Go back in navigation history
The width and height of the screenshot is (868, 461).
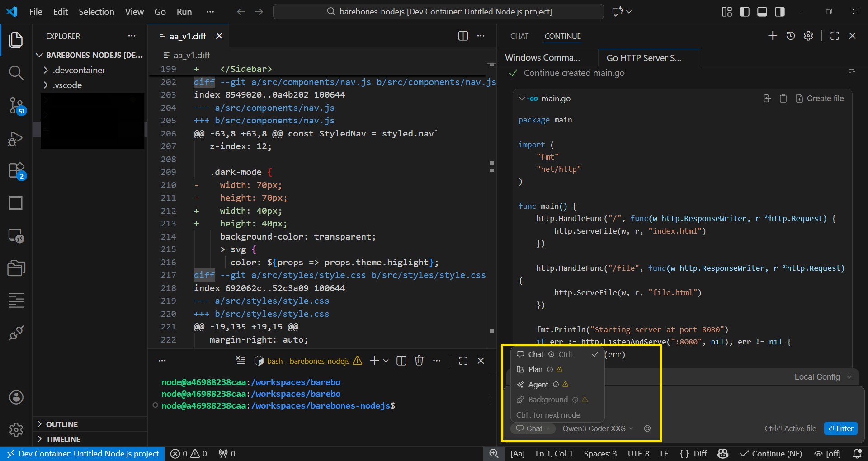point(241,12)
